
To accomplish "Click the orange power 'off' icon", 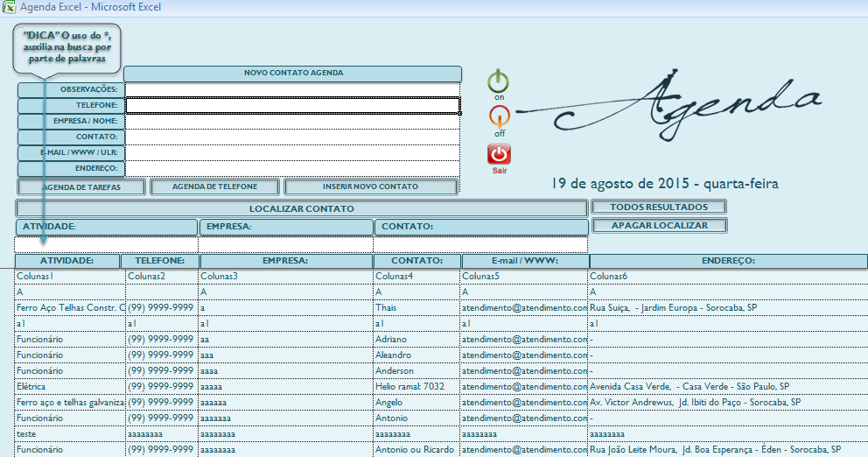I will [x=500, y=116].
